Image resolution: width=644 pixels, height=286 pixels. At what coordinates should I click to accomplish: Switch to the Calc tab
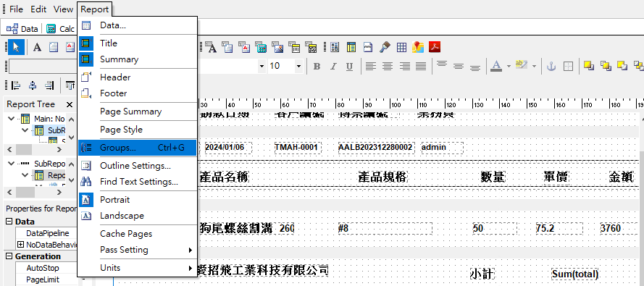pos(60,29)
